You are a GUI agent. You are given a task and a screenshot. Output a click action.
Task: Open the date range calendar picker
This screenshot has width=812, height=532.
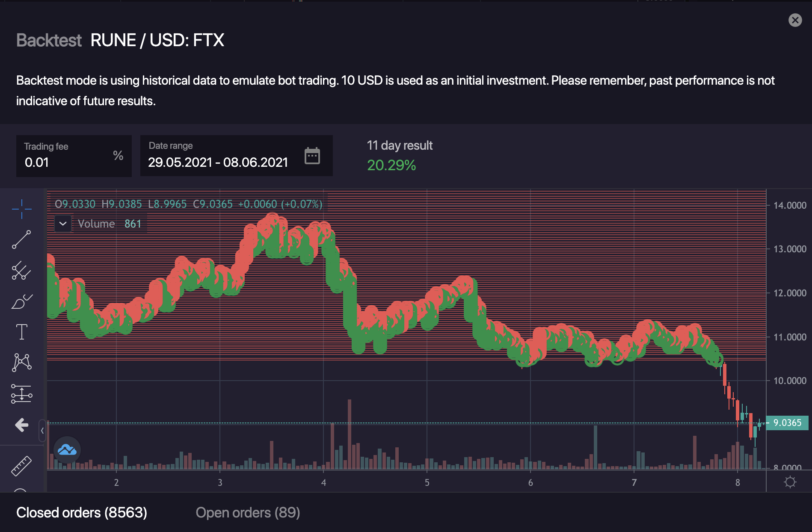[312, 156]
